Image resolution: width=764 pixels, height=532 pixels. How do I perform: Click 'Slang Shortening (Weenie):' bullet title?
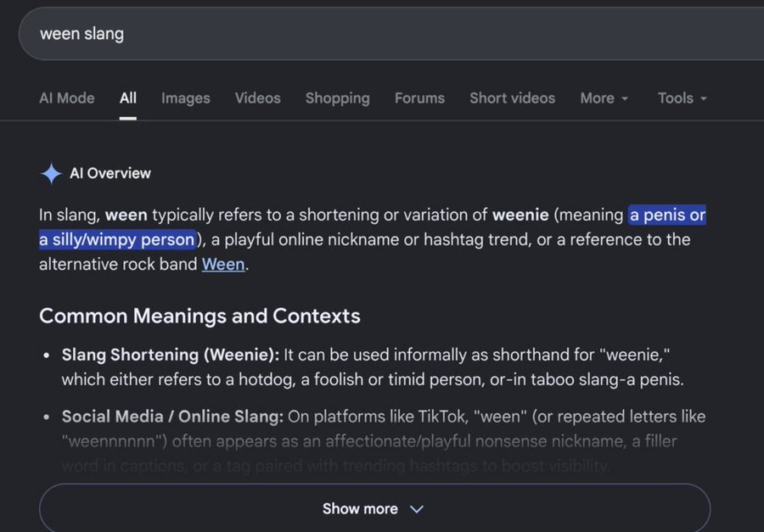click(171, 355)
